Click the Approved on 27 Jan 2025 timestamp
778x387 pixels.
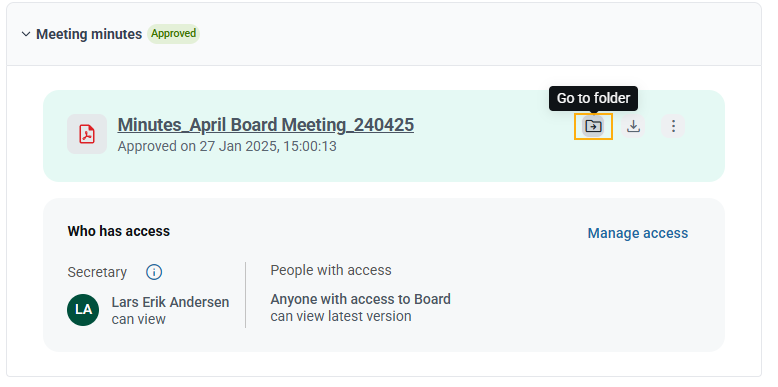(227, 146)
